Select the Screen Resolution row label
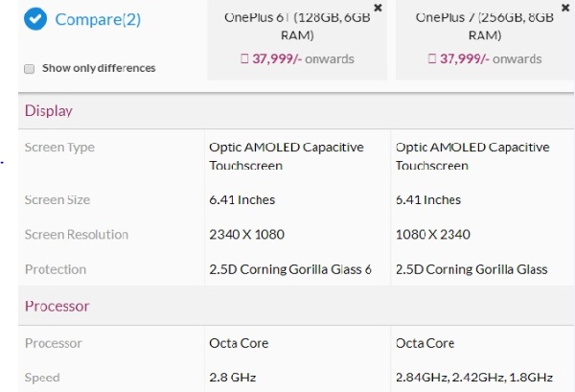The width and height of the screenshot is (575, 392). pos(76,235)
